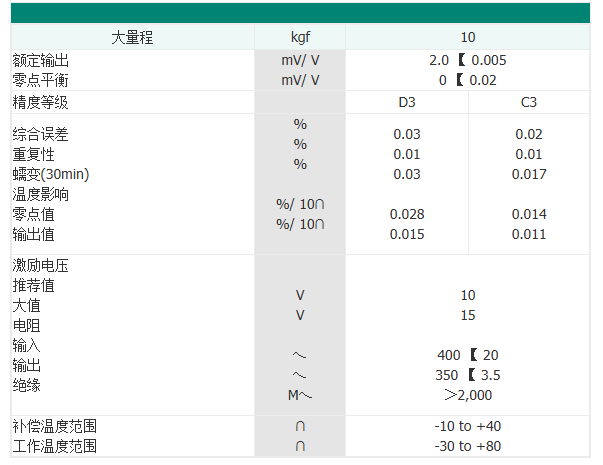Click the 激励电压 label
The width and height of the screenshot is (603, 465).
click(40, 266)
